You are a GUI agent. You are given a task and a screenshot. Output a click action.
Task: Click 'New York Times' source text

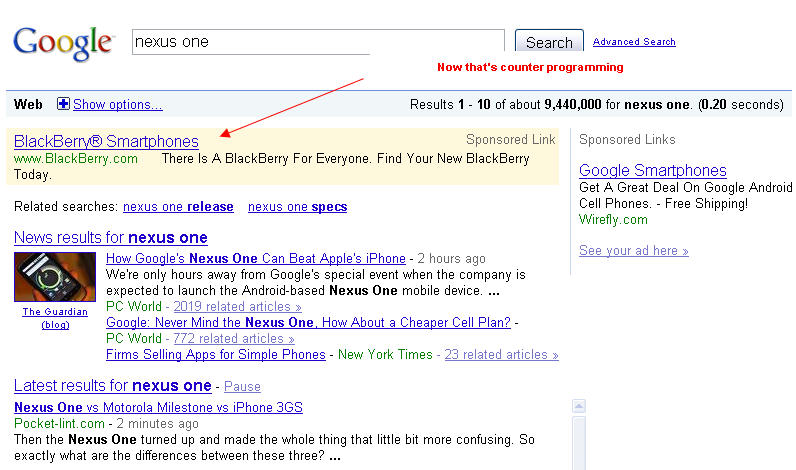click(385, 354)
